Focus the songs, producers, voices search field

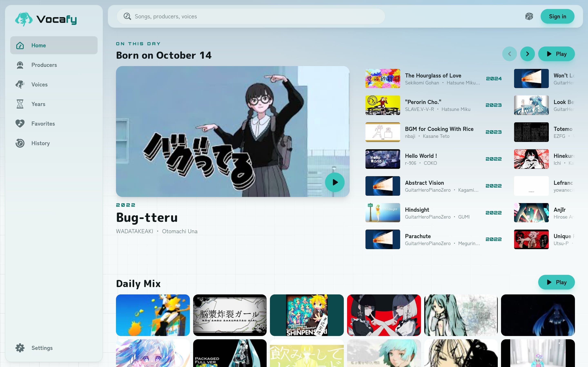[251, 17]
